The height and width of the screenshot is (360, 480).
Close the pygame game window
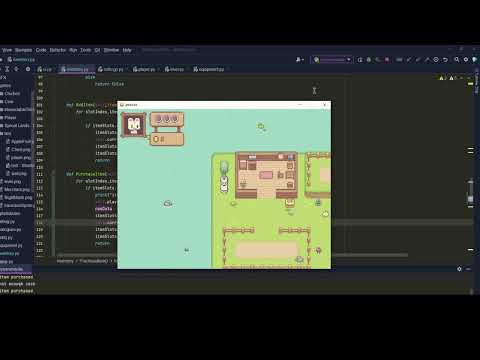point(324,105)
